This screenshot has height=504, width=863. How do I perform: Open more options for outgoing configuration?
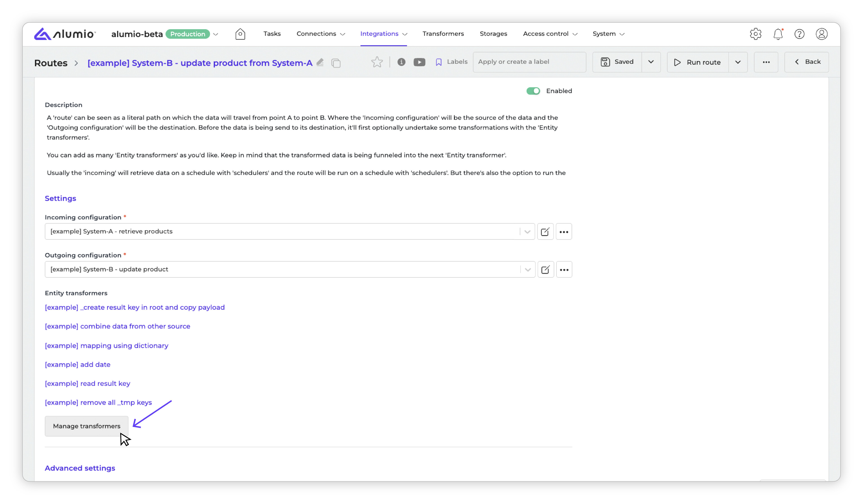tap(564, 270)
